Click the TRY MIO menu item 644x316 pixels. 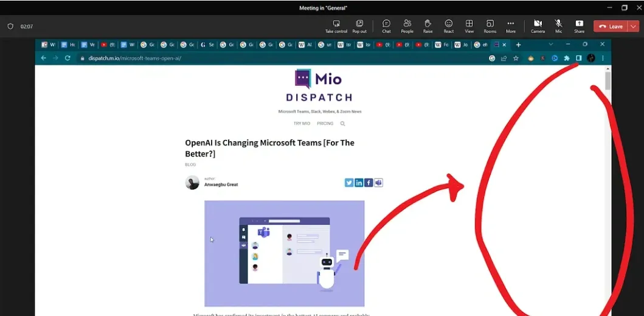(x=302, y=124)
